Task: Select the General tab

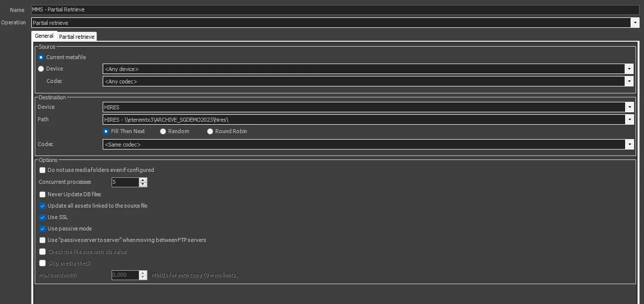Action: click(x=44, y=36)
